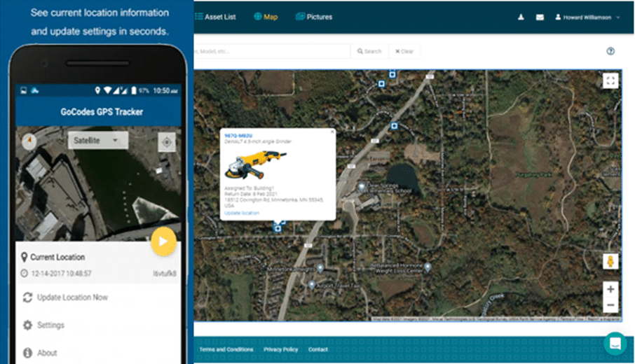Viewport: 635px width, 364px height.
Task: Open the chat support widget
Action: (615, 344)
